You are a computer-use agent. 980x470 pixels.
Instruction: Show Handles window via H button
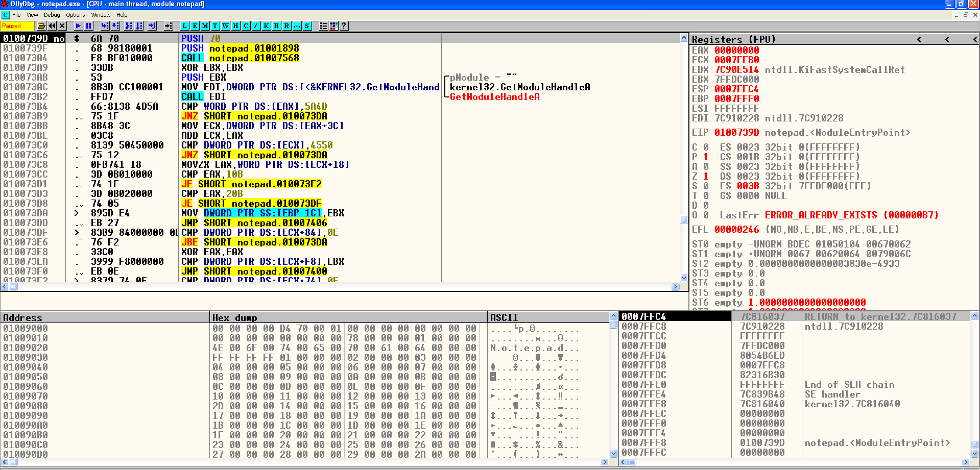point(235,26)
